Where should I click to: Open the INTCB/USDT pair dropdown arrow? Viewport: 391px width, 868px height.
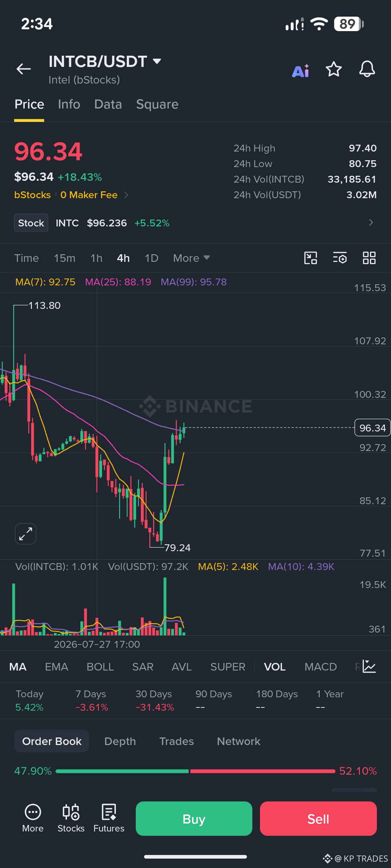[157, 61]
